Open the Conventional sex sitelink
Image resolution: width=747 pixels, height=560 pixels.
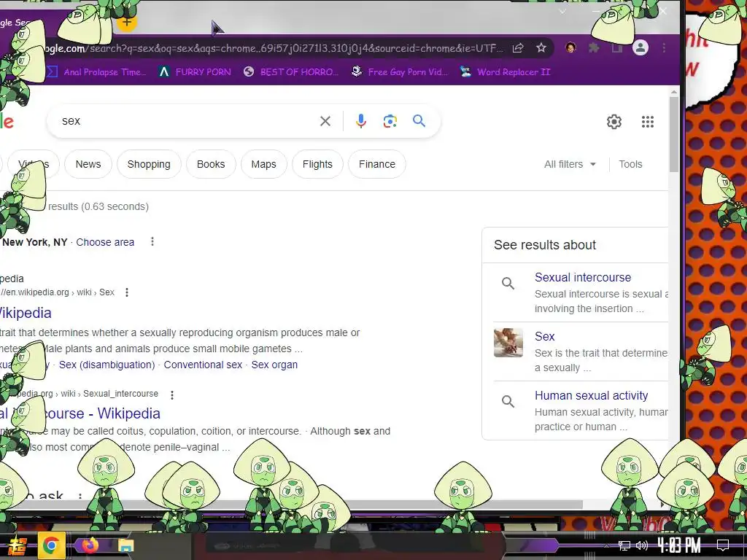(203, 365)
